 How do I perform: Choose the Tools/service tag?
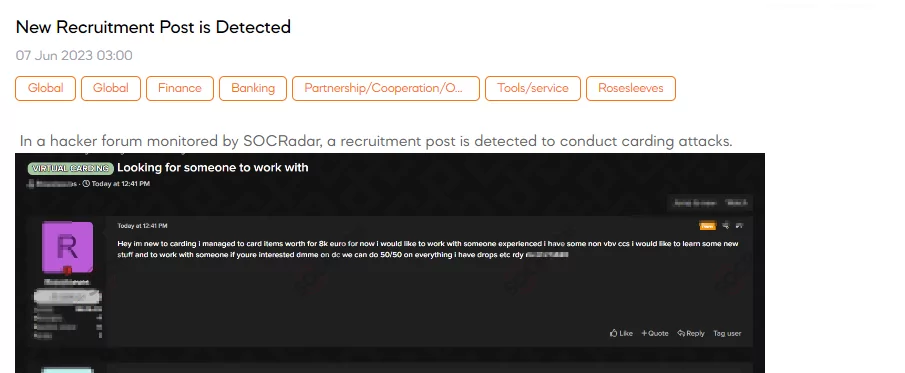(533, 88)
